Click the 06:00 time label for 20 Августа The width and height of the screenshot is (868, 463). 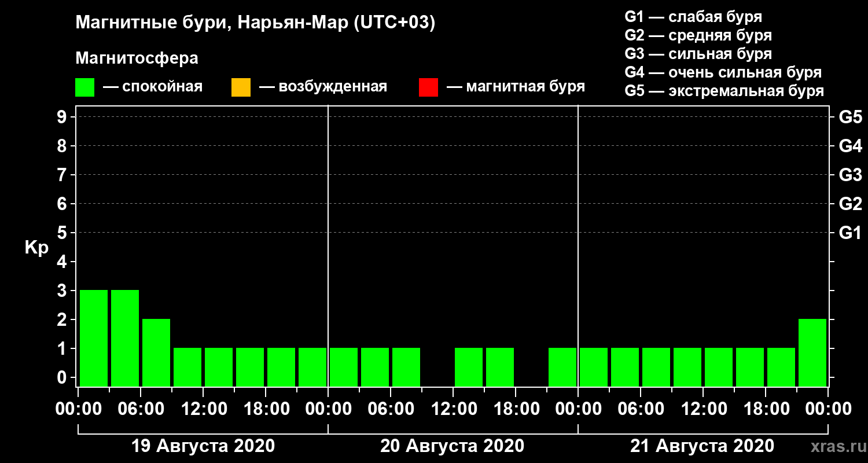391,409
